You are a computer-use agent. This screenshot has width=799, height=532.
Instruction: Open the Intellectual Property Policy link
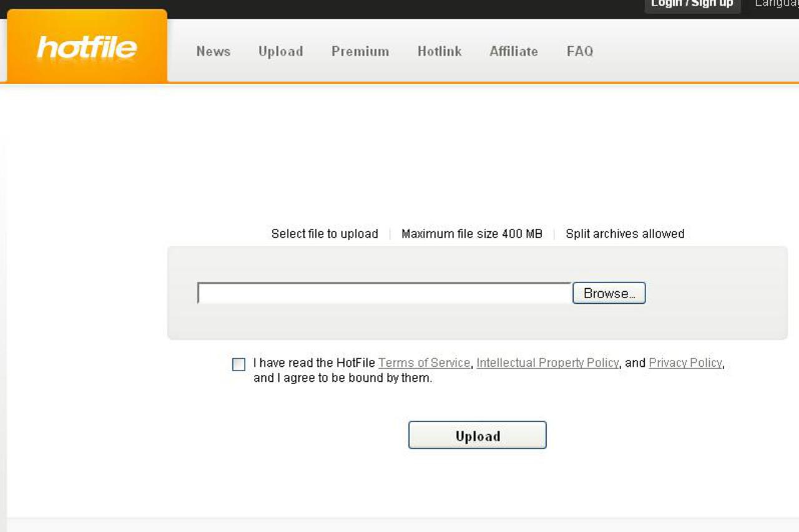547,363
